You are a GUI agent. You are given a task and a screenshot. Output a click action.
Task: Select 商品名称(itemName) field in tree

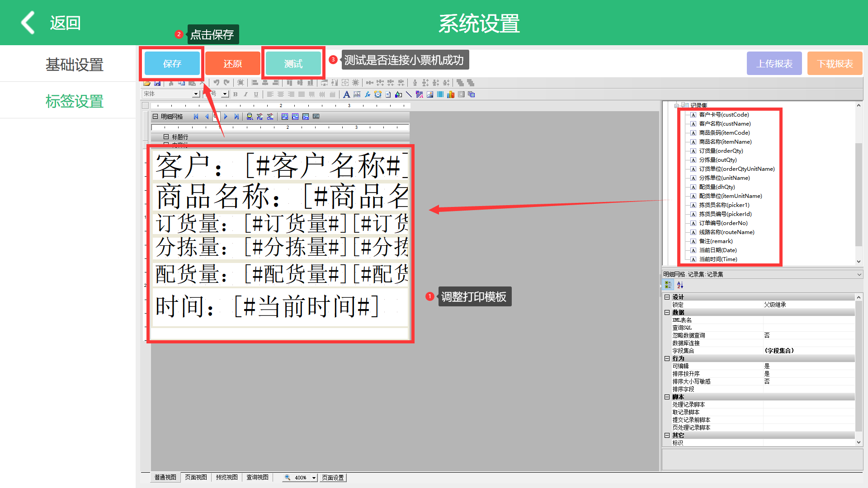pos(725,142)
